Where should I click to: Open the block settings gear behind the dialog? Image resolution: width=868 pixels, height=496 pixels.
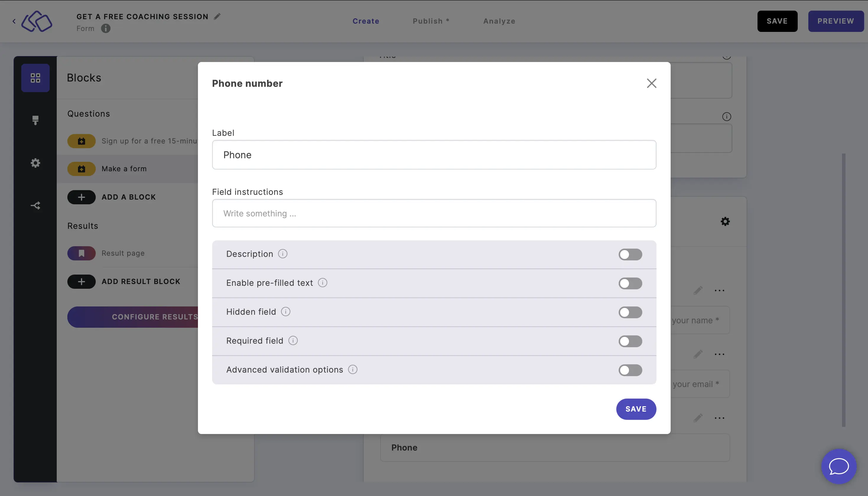coord(725,221)
